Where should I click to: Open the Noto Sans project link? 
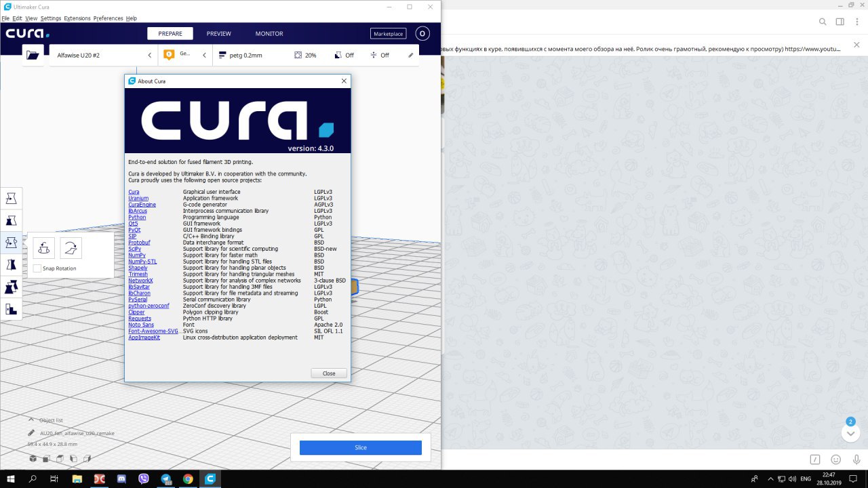(141, 325)
